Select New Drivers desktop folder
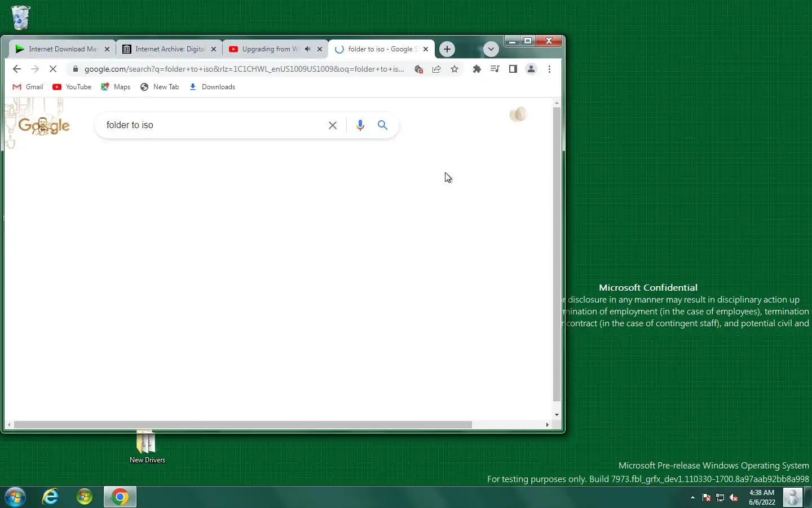The image size is (812, 508). pyautogui.click(x=147, y=447)
